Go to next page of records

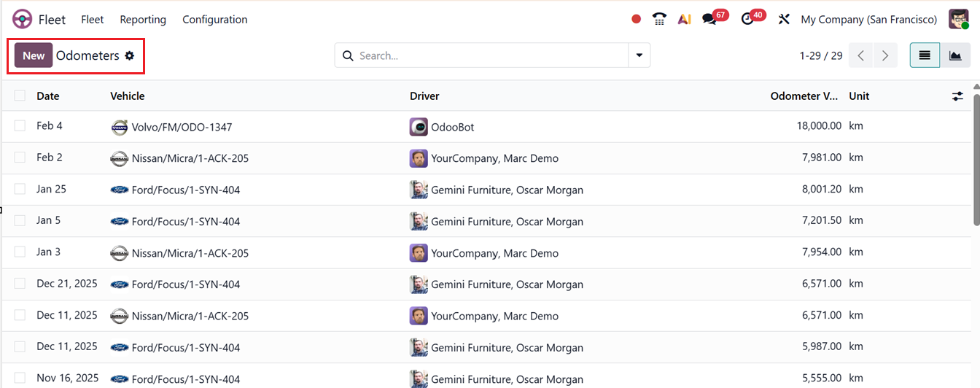click(885, 55)
